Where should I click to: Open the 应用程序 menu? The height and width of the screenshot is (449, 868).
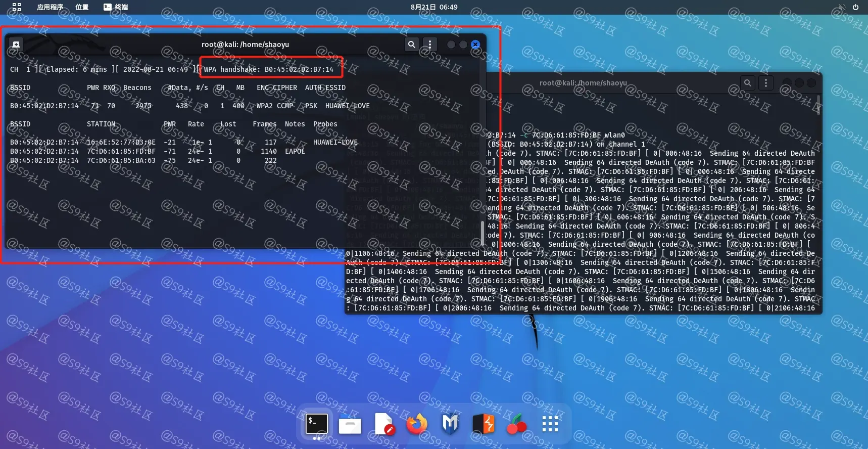pos(50,7)
